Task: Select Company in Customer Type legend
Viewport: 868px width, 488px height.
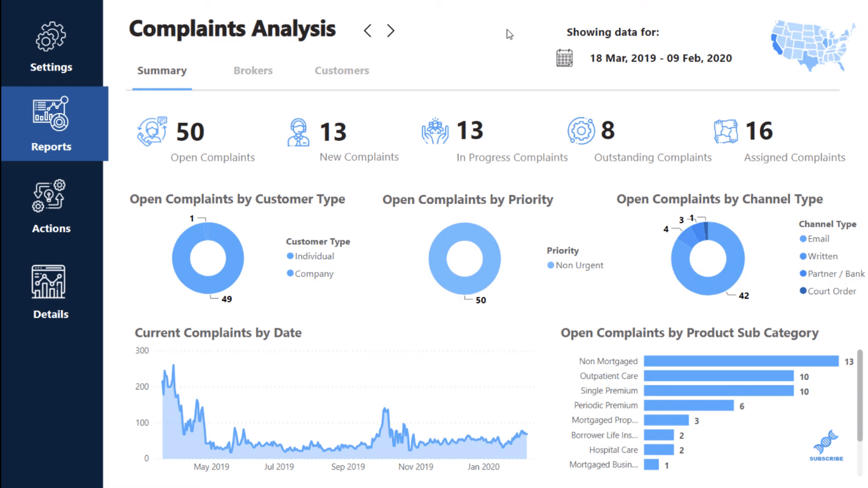Action: pyautogui.click(x=310, y=274)
